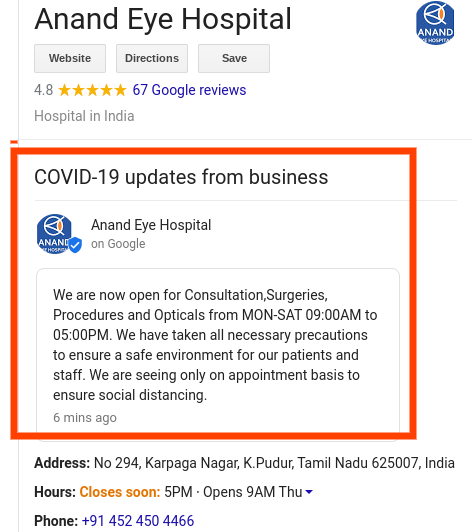Click the Anand Eye Hospital logo thumbnail

pos(435,23)
